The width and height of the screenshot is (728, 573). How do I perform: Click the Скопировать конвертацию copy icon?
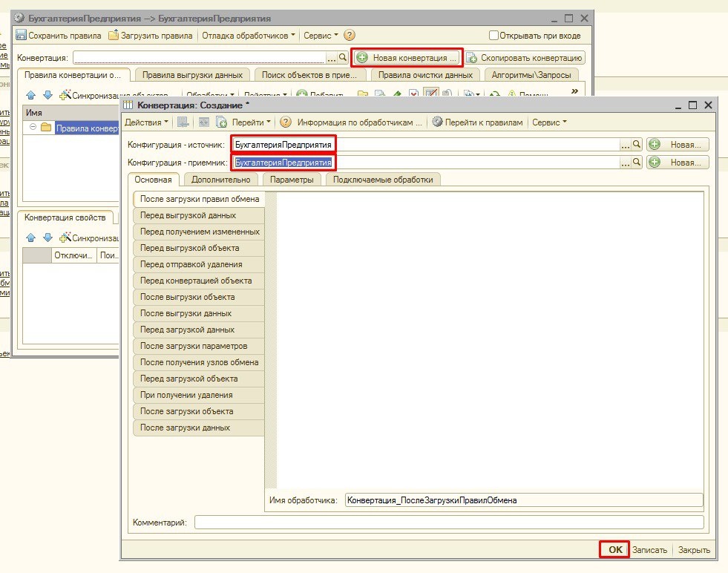coord(472,58)
